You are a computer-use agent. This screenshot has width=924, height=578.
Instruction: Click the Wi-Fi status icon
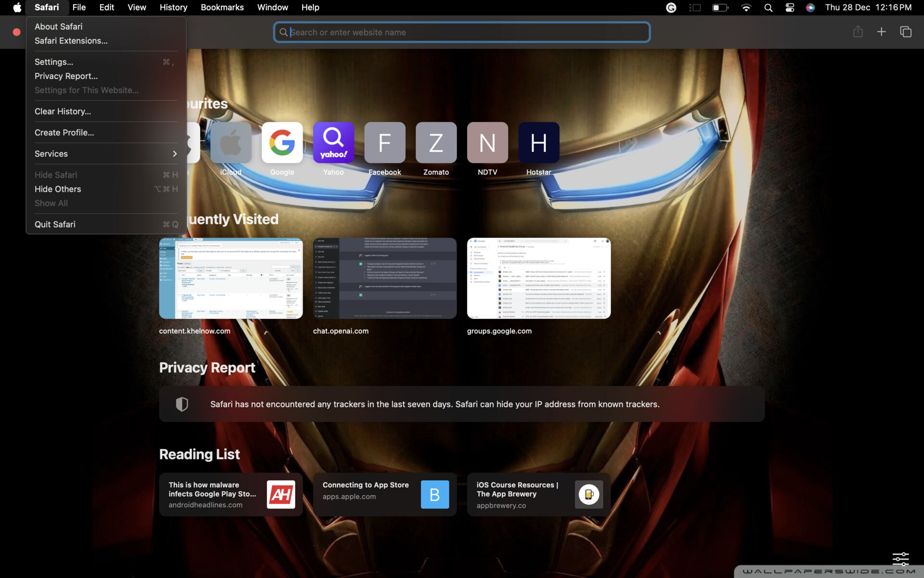746,7
